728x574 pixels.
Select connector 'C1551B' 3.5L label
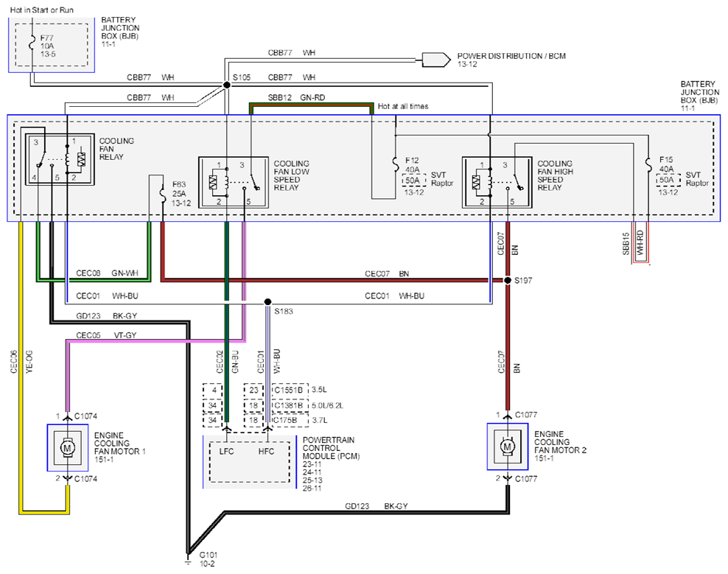click(x=289, y=390)
